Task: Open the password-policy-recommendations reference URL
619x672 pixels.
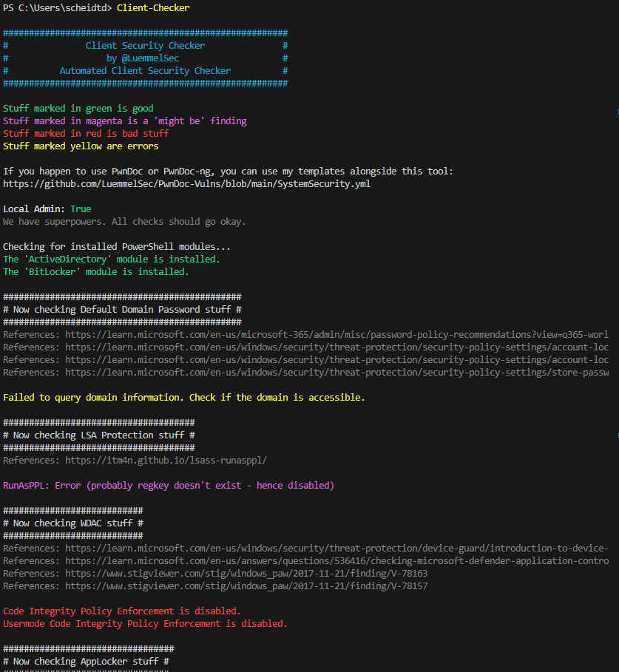Action: point(337,335)
